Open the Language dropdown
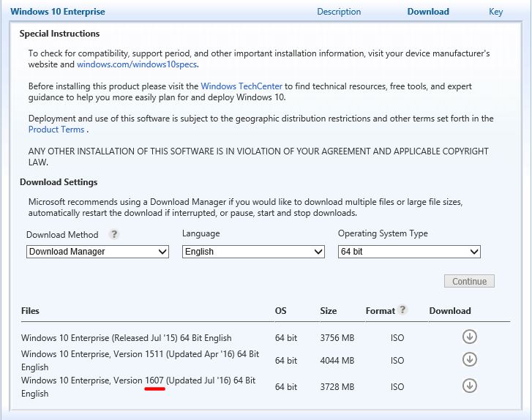532x420 pixels. tap(253, 252)
